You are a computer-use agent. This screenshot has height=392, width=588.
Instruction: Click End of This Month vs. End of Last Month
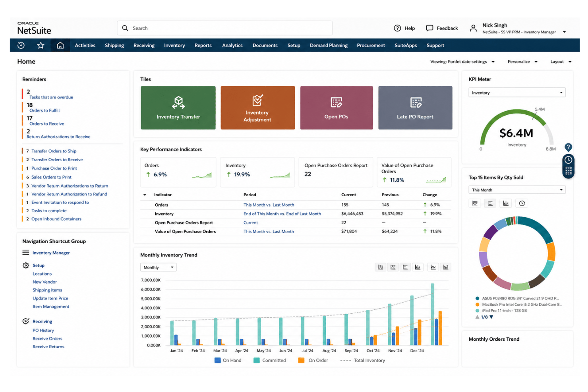[282, 214]
